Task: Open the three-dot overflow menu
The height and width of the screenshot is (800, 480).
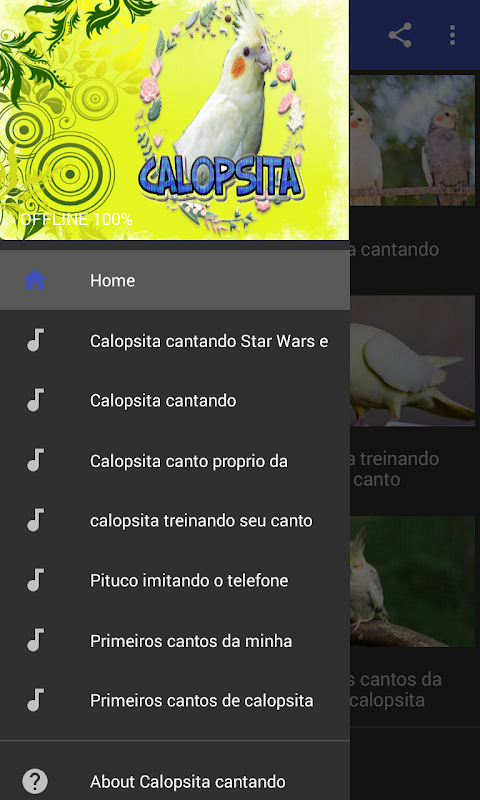Action: tap(452, 35)
